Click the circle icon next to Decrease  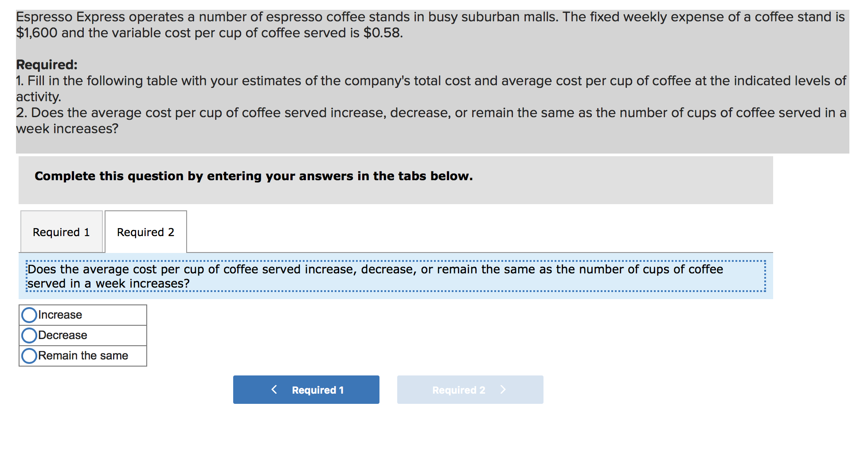point(28,336)
